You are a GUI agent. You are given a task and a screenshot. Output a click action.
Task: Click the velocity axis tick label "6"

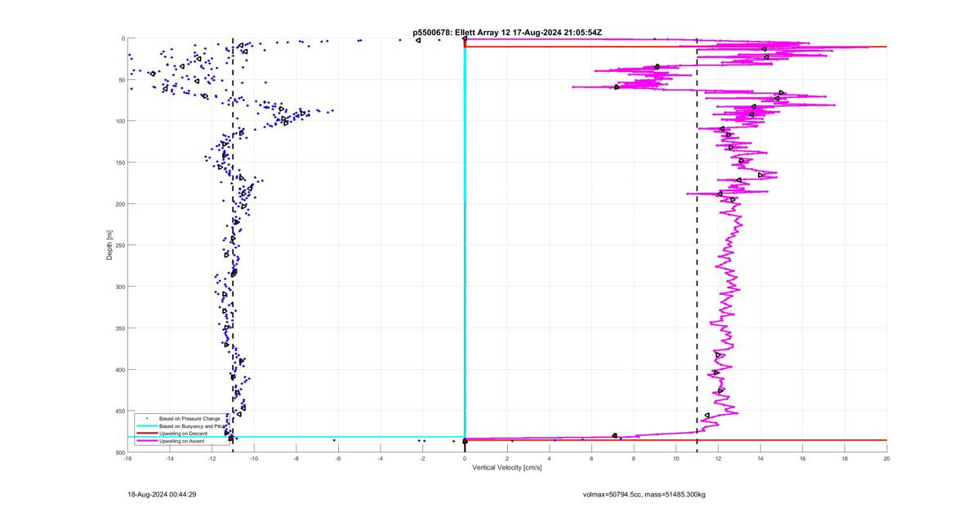click(592, 459)
